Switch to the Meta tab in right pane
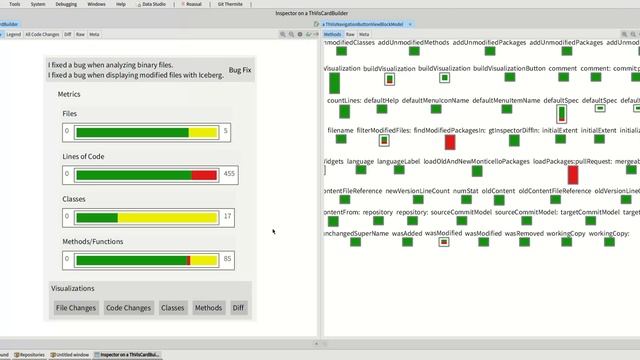 pos(364,35)
